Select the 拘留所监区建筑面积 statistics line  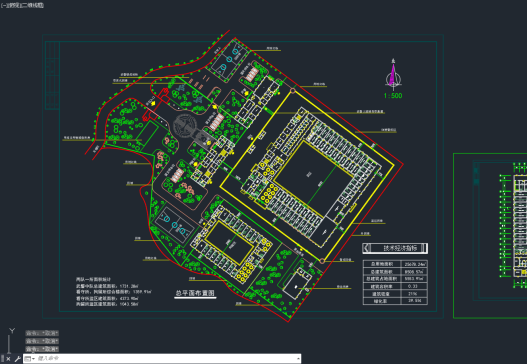click(107, 304)
